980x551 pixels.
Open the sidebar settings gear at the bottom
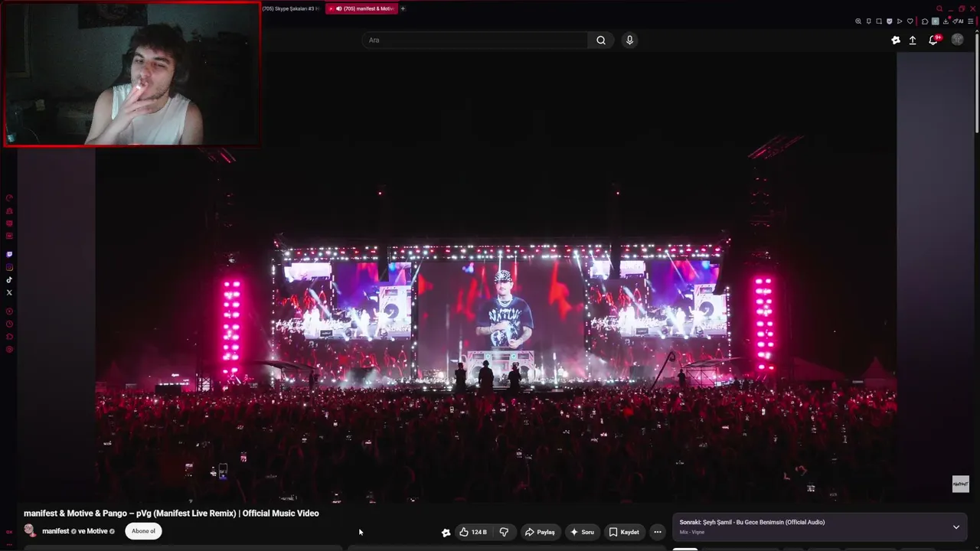pos(9,350)
